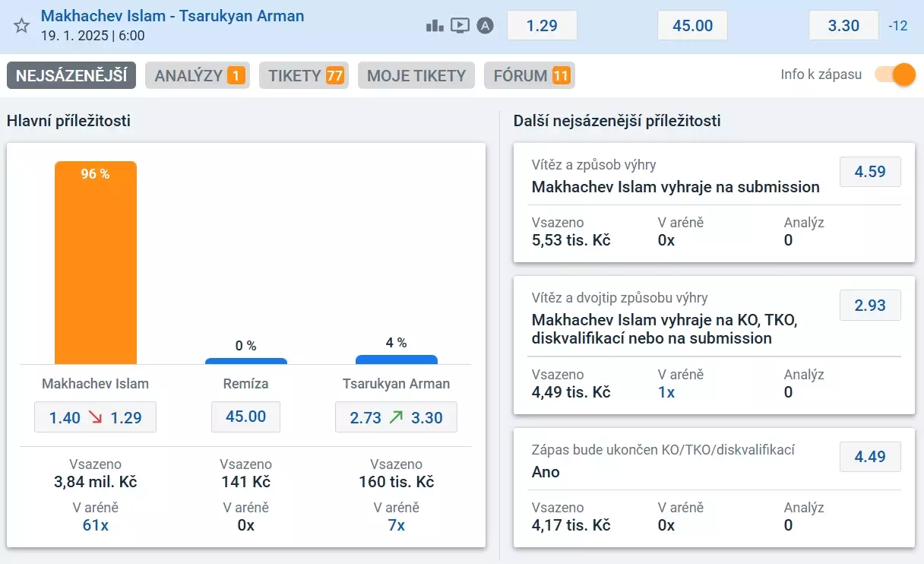
Task: Select the Moje Tikety tab
Action: coord(416,75)
